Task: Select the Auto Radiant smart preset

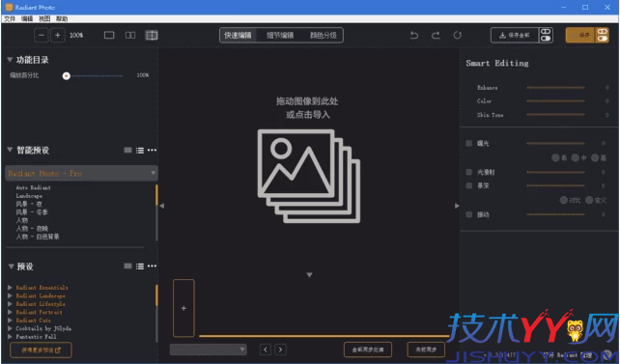Action: coord(33,187)
